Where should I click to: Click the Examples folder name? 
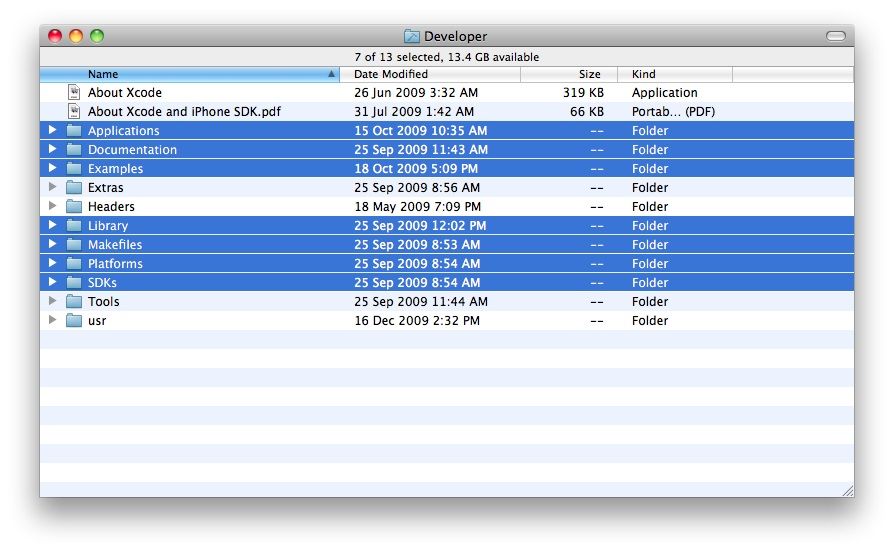[115, 169]
